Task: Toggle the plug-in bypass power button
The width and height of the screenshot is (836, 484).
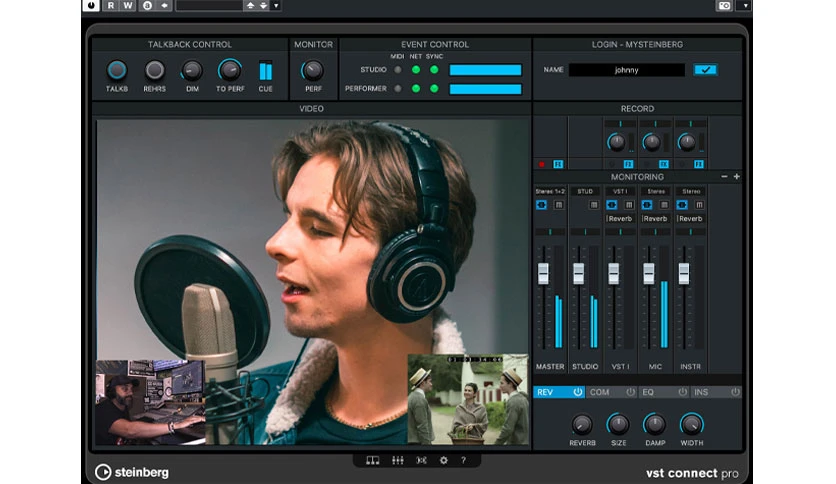Action: tap(91, 5)
